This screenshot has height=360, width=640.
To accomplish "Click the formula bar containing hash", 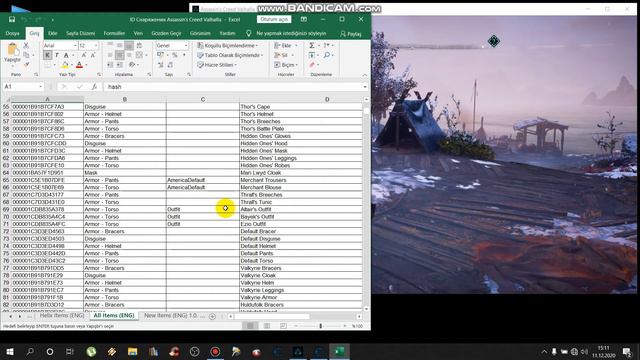I will (x=235, y=87).
